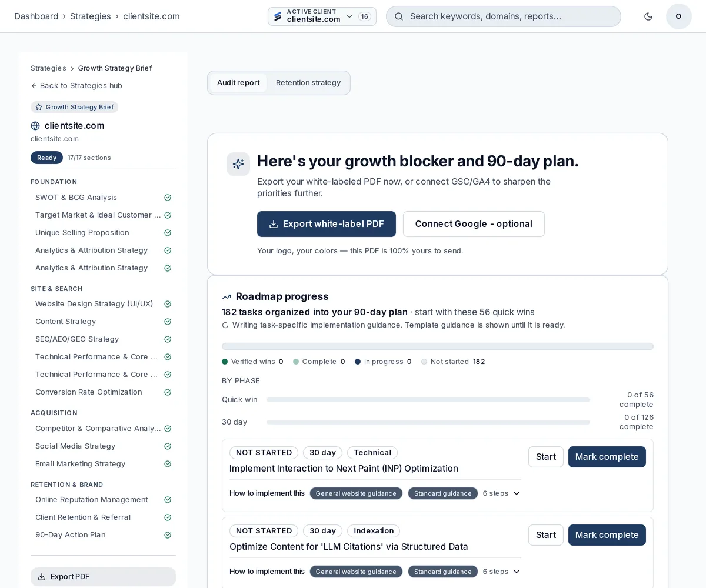Click Start on INP Optimization task

pyautogui.click(x=546, y=457)
